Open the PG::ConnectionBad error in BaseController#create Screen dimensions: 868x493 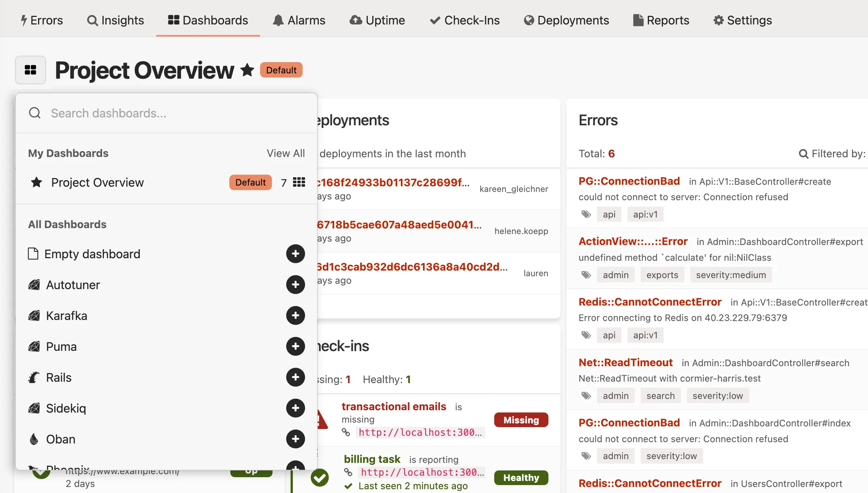coord(629,181)
